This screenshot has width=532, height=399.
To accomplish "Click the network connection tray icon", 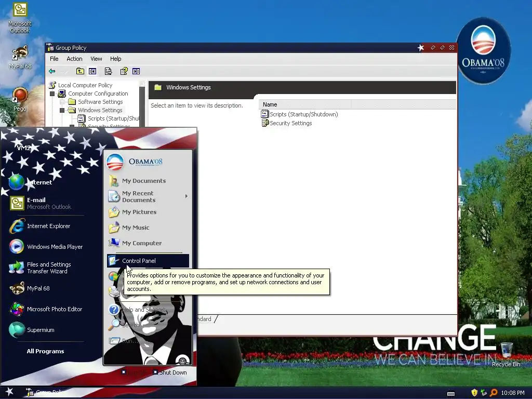I will (x=484, y=393).
